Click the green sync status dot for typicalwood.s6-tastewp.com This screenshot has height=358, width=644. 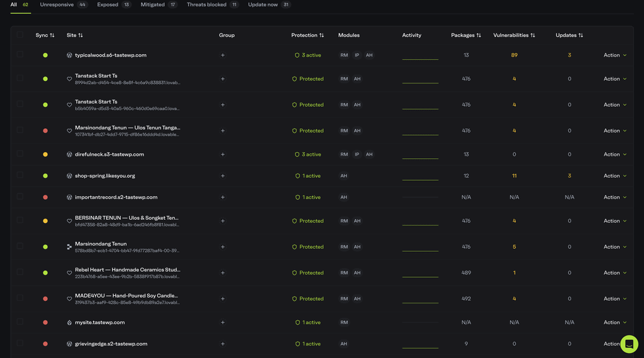(45, 55)
